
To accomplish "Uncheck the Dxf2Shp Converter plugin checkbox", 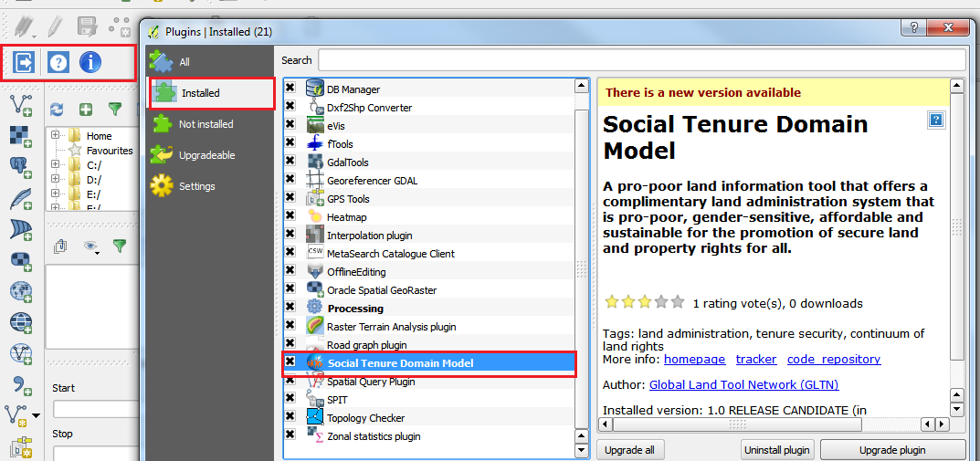I will coord(290,105).
